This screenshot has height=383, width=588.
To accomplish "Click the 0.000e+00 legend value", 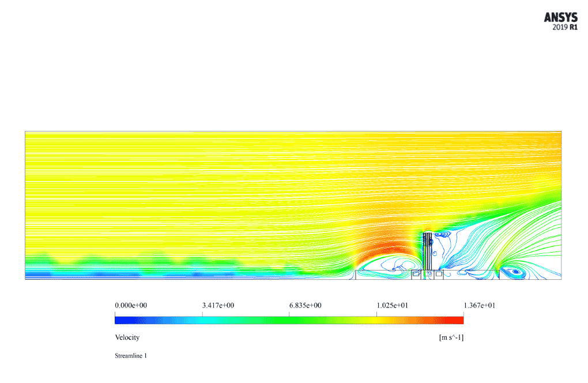I will [x=131, y=306].
